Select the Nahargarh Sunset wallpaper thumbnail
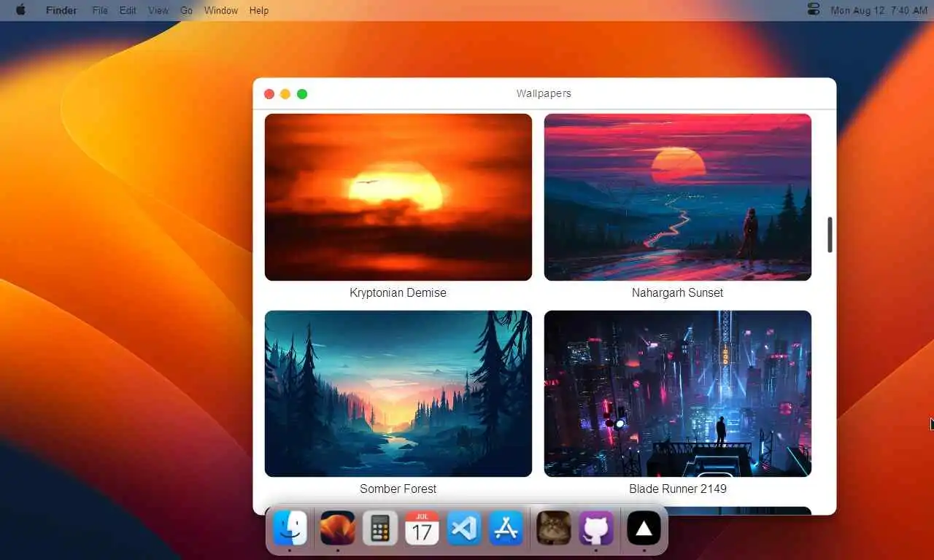The height and width of the screenshot is (560, 934). tap(678, 197)
